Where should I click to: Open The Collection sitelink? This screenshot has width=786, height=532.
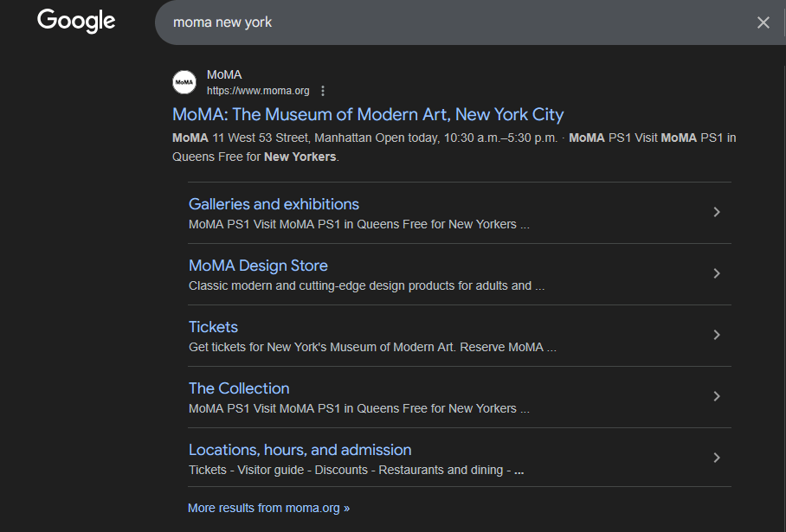click(x=239, y=388)
